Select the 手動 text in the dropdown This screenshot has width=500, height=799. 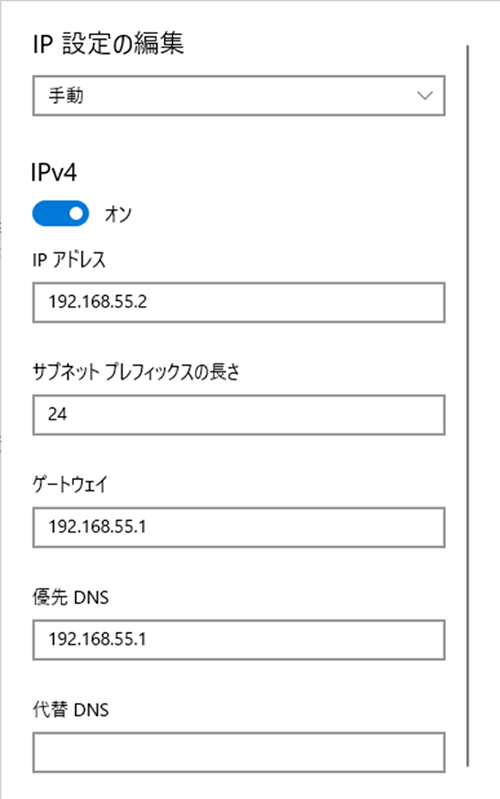(x=66, y=95)
